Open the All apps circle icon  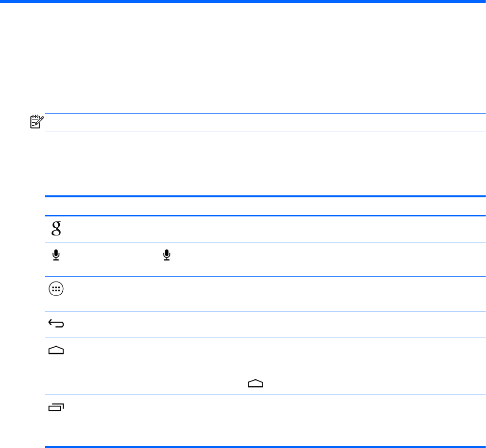(57, 290)
